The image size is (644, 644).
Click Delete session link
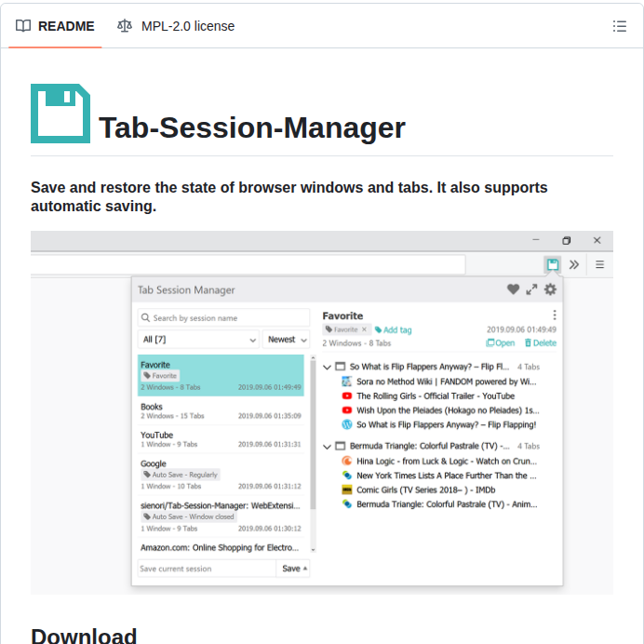tap(541, 343)
